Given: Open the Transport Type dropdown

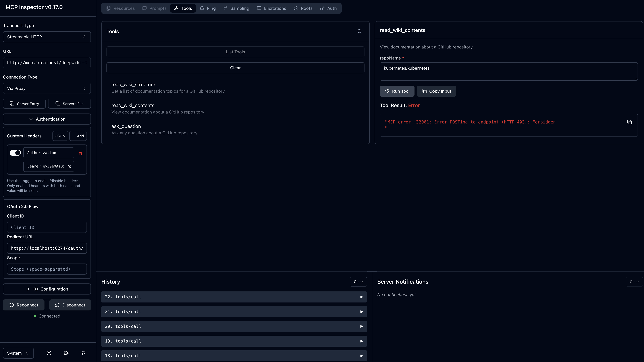Looking at the screenshot, I should coord(47,37).
